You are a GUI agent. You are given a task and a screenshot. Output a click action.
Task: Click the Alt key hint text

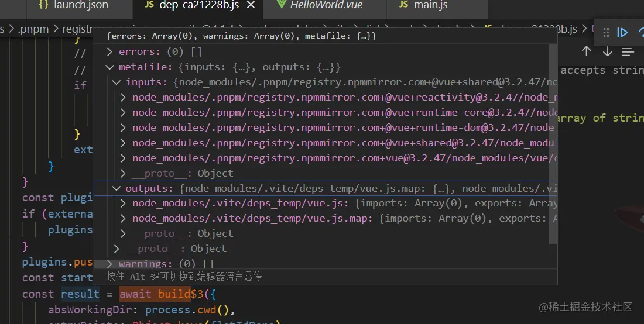184,277
